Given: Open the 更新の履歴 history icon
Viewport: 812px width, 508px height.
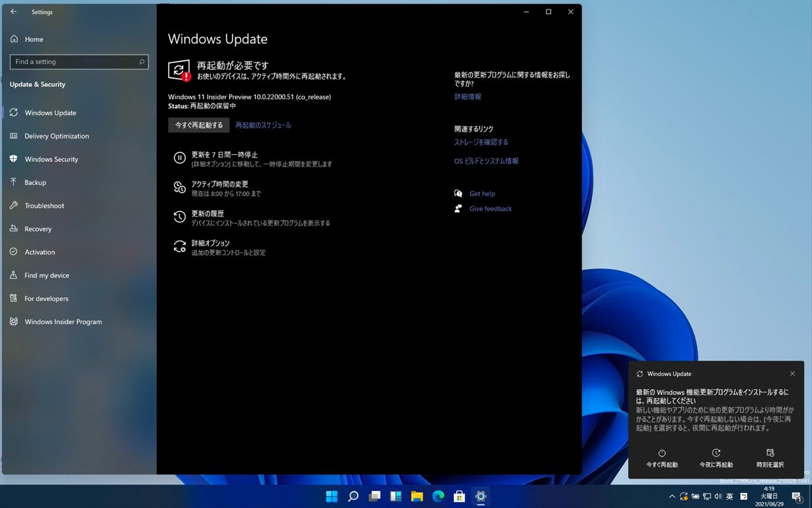Looking at the screenshot, I should 180,217.
